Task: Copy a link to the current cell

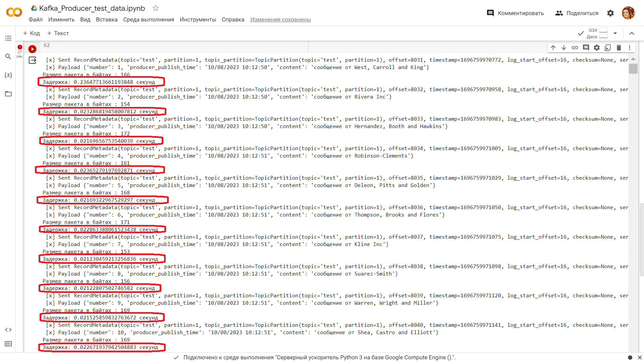Action: click(575, 48)
